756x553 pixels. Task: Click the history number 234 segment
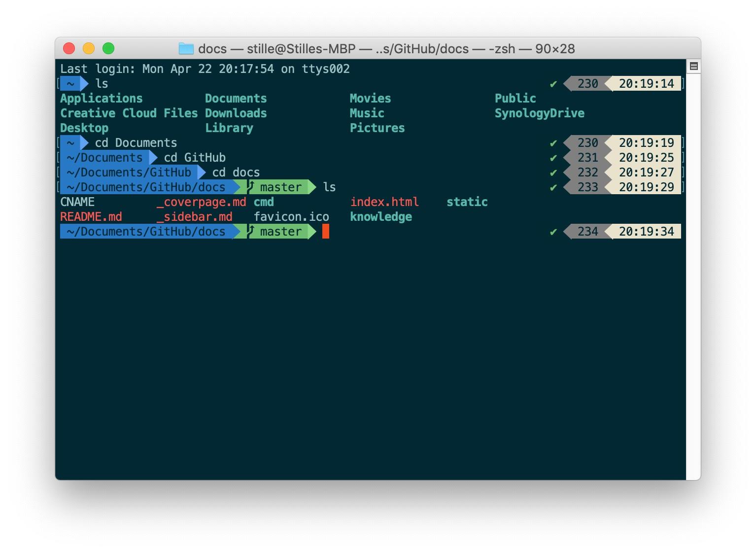(x=587, y=231)
